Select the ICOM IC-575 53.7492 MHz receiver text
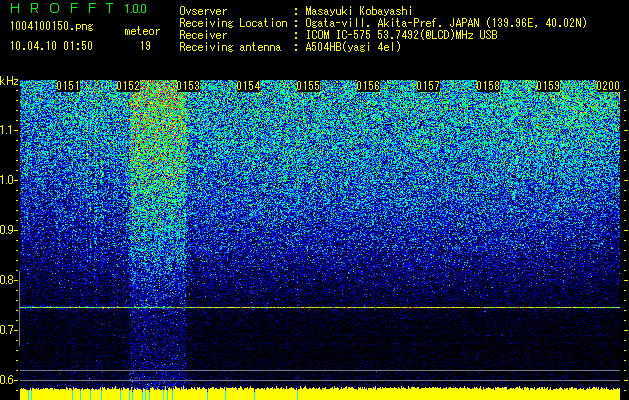This screenshot has height=400, width=629. (x=401, y=35)
